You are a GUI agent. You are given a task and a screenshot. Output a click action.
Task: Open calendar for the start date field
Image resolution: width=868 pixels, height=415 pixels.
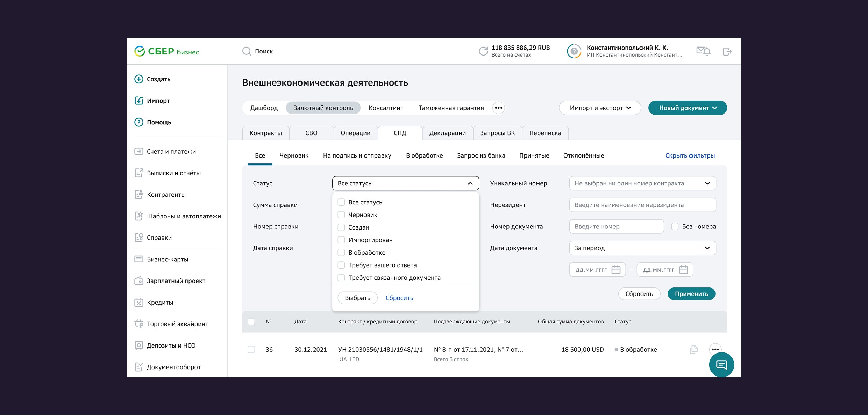click(x=616, y=270)
